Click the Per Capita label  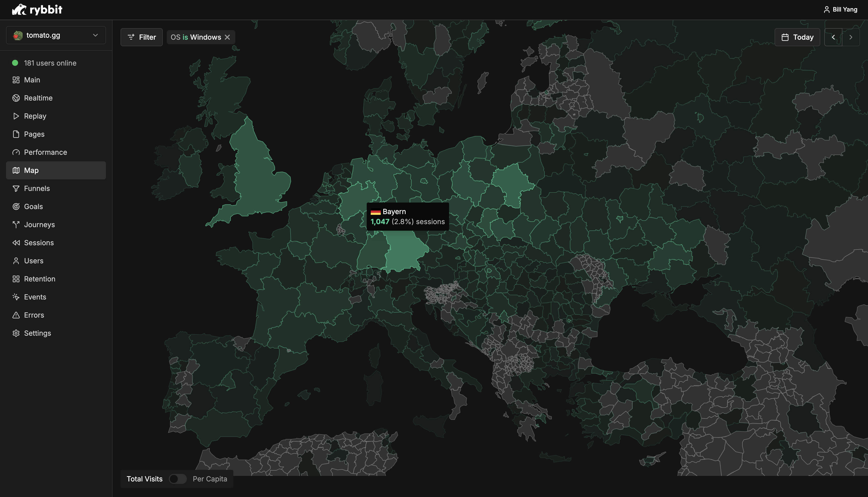[210, 479]
